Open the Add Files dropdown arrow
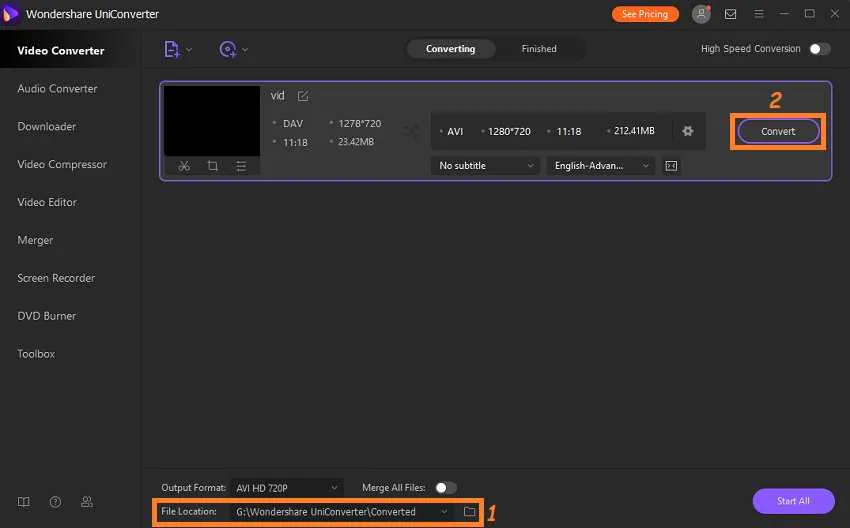Viewport: 850px width, 528px height. point(189,50)
